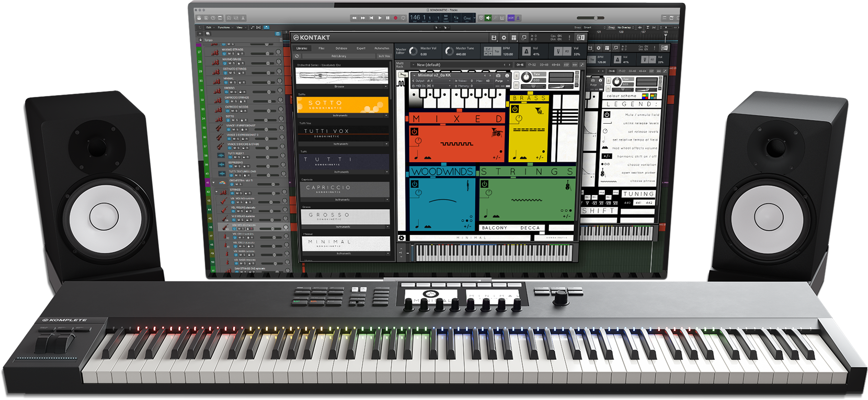Viewport: 868px width, 400px height.
Task: Select the 01-16 rack page
Action: pos(520,65)
